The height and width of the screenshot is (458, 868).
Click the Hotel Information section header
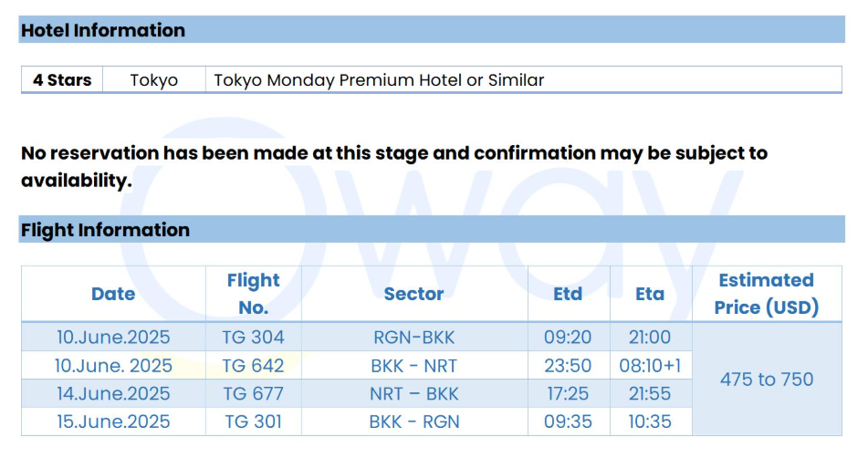pyautogui.click(x=432, y=30)
